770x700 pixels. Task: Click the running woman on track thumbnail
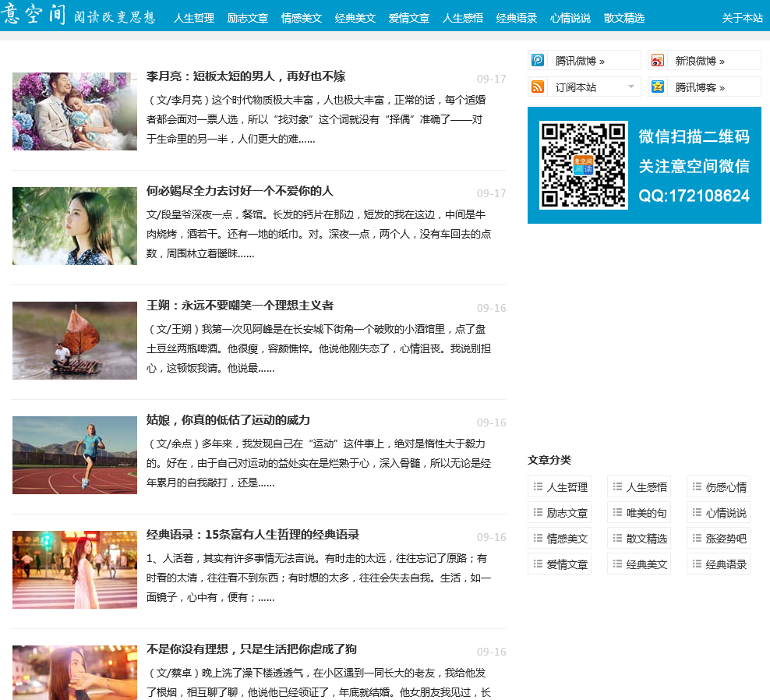point(75,455)
